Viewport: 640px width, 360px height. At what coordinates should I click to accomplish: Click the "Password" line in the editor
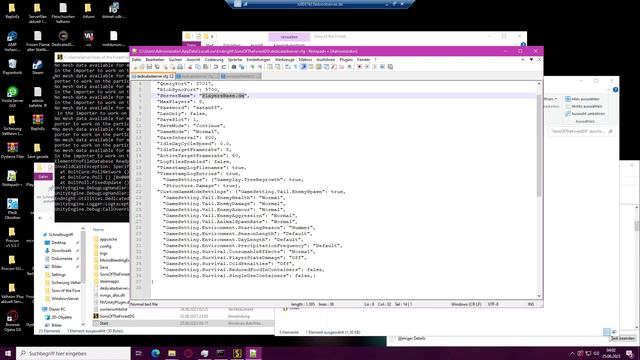(190, 108)
